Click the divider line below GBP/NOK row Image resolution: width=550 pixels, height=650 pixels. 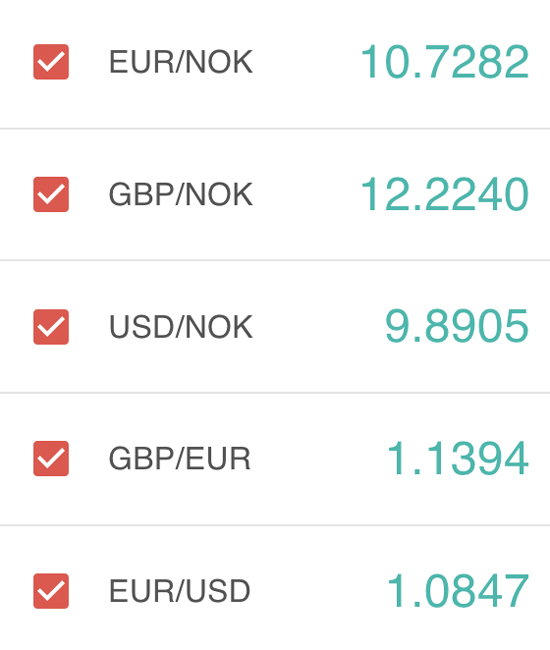tap(275, 260)
